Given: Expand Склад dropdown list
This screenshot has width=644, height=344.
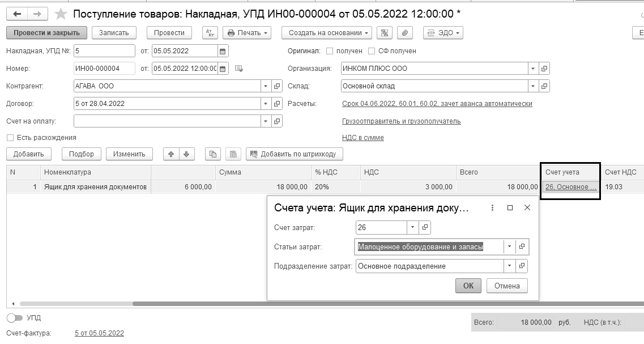Looking at the screenshot, I should (532, 86).
